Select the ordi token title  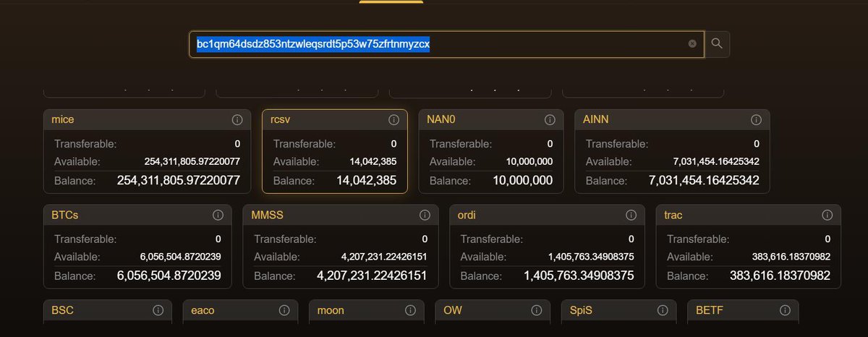tap(466, 215)
